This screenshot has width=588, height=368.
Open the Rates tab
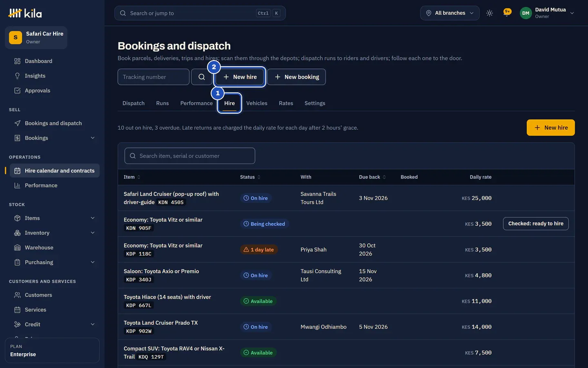point(286,103)
